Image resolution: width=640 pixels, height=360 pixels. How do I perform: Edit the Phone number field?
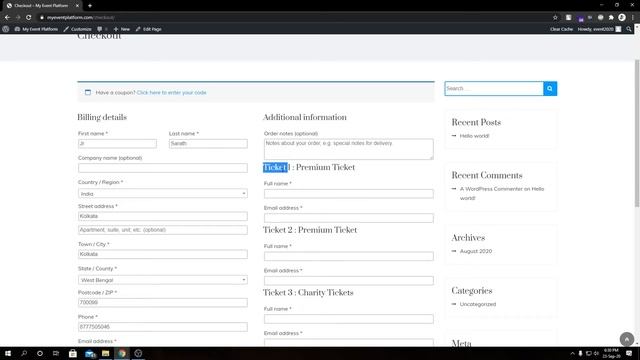pyautogui.click(x=162, y=327)
